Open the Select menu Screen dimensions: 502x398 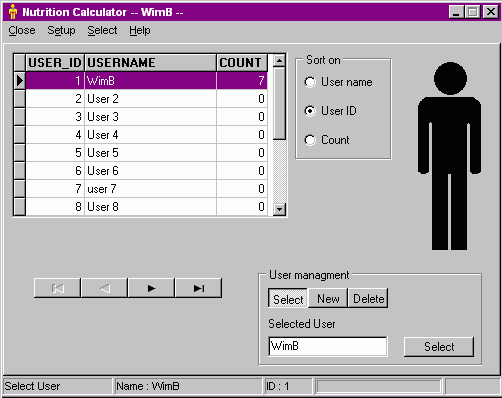point(102,30)
